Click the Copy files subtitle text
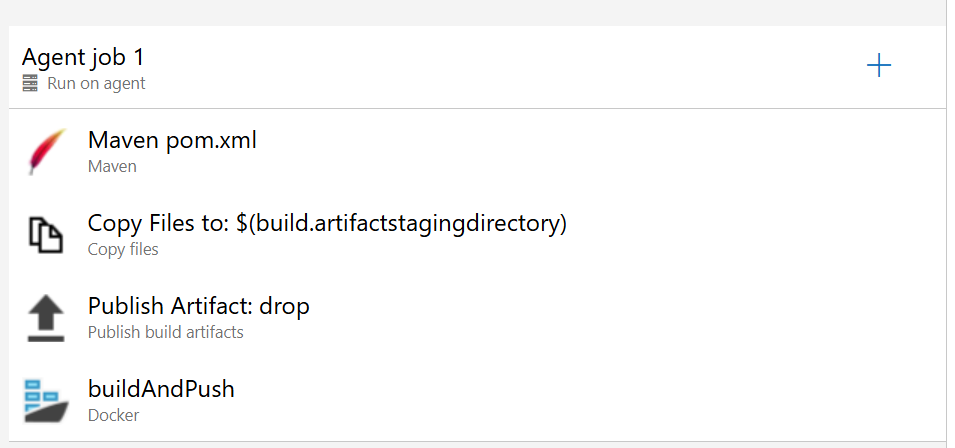955x448 pixels. click(123, 249)
